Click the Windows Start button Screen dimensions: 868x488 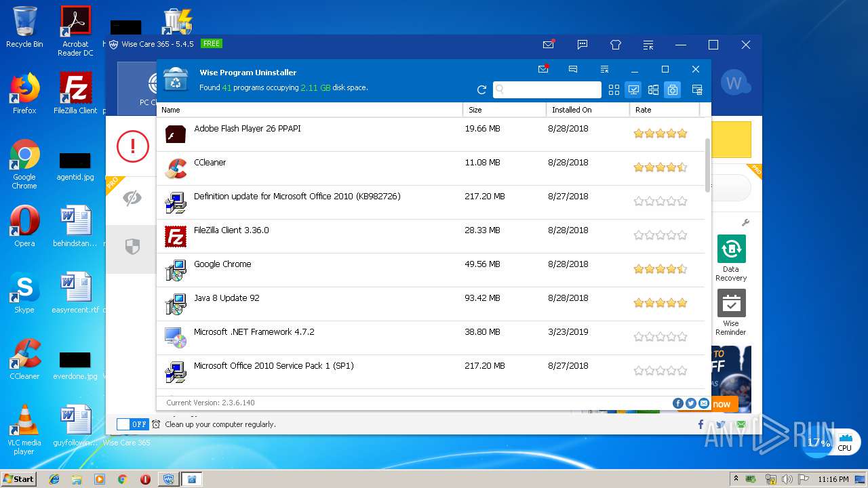coord(18,479)
